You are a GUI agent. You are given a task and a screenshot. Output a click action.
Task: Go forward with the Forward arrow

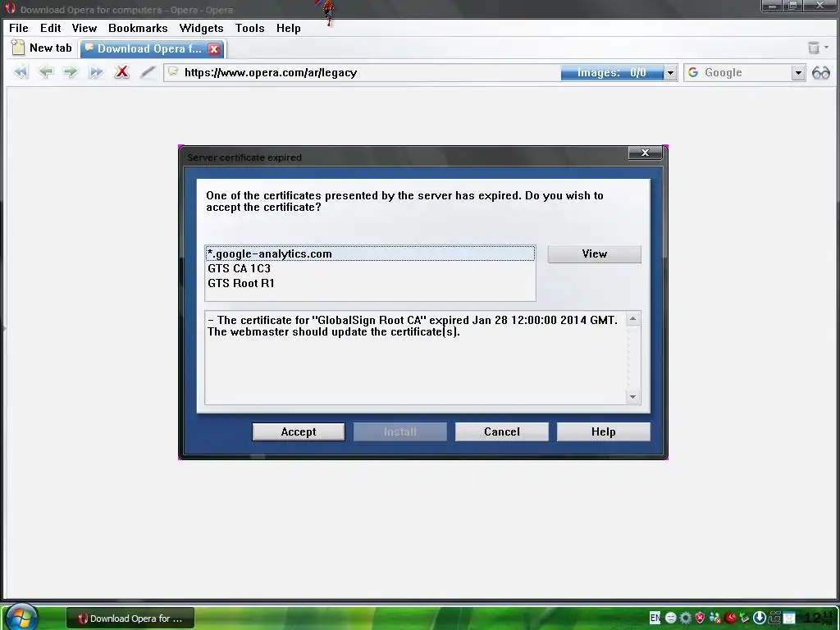[71, 72]
